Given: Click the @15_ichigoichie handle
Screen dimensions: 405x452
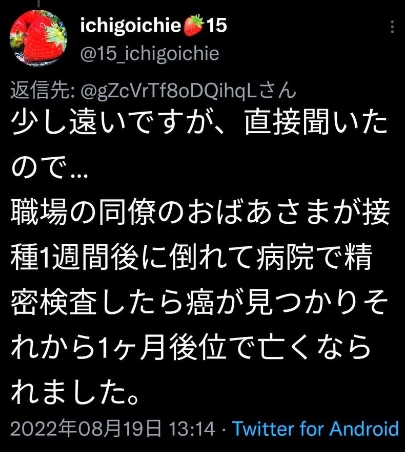Looking at the screenshot, I should coord(150,53).
